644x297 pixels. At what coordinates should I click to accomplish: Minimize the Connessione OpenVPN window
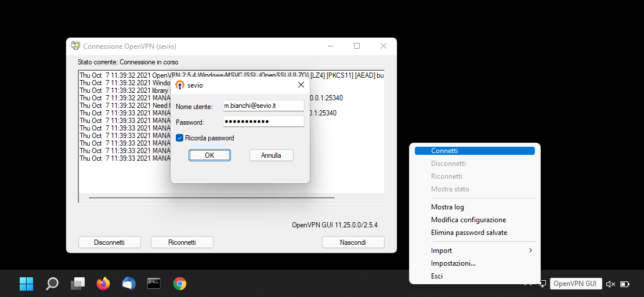(x=331, y=46)
